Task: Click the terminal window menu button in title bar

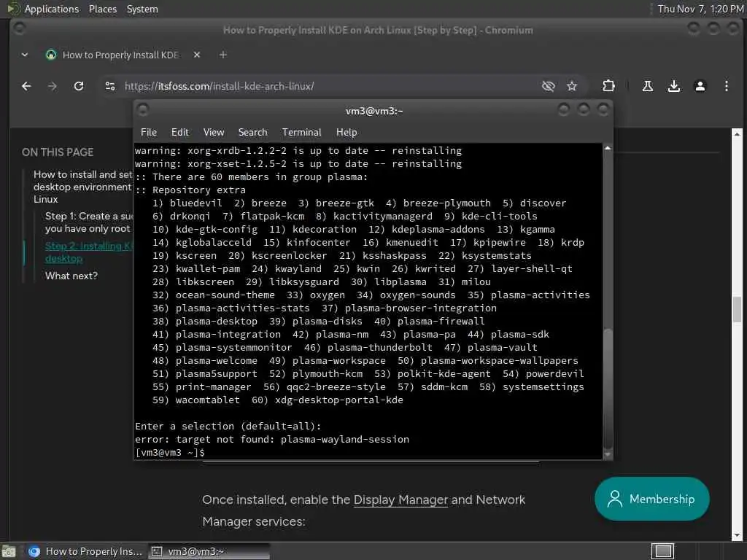Action: [x=142, y=110]
